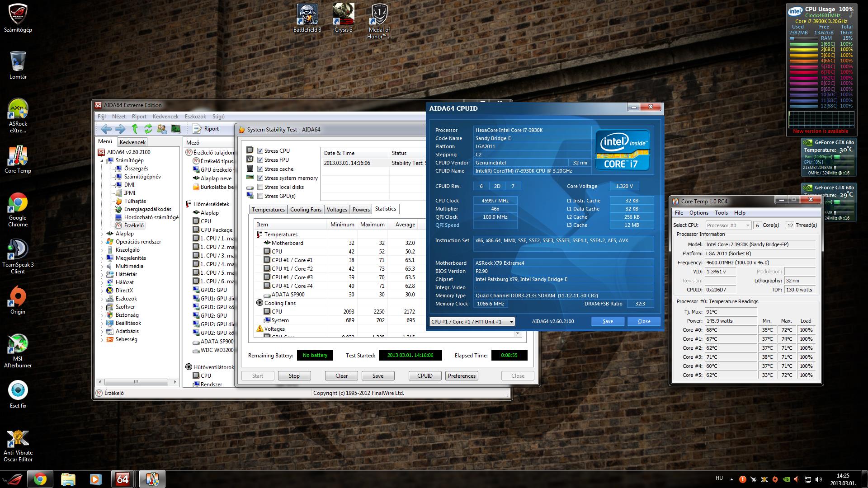This screenshot has height=488, width=868.
Task: Select Érzékelő tree item
Action: point(134,225)
